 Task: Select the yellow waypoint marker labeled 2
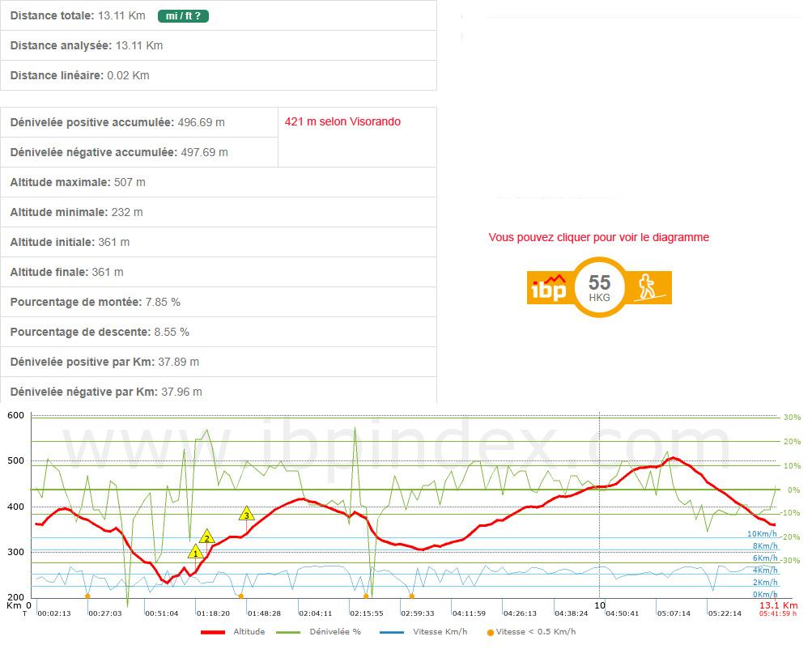(206, 538)
